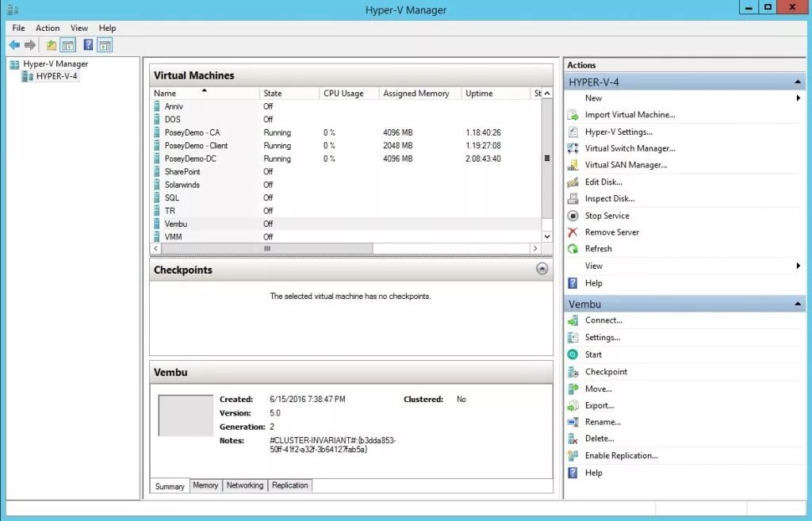Click the Inspect Disk icon
This screenshot has width=812, height=521.
pyautogui.click(x=573, y=199)
